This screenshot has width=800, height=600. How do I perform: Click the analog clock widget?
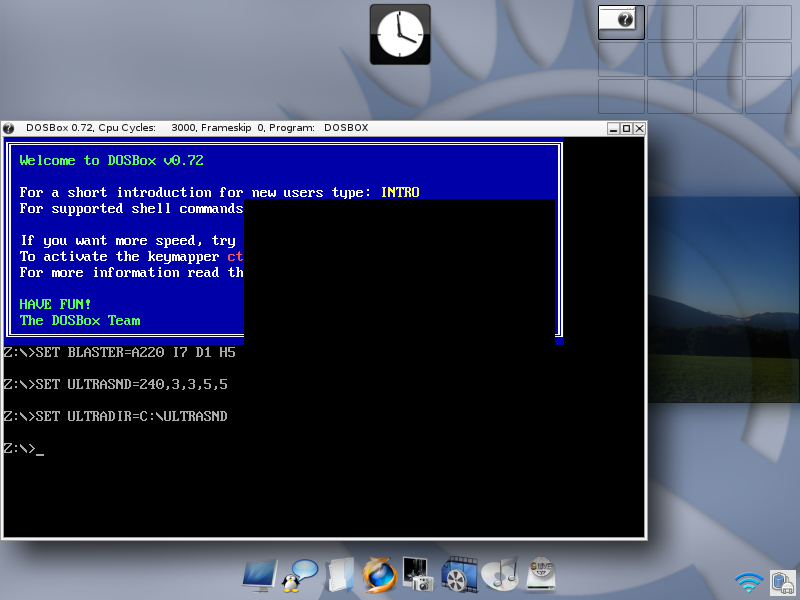coord(400,35)
